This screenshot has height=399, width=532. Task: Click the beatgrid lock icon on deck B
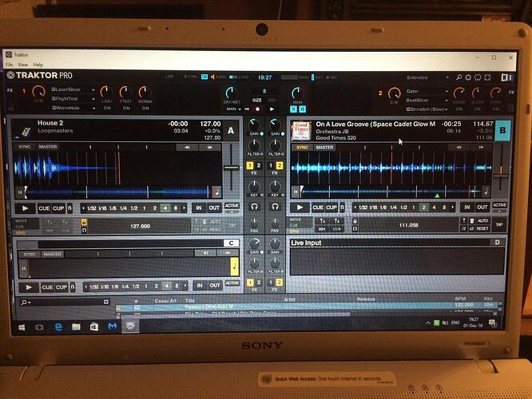[355, 221]
